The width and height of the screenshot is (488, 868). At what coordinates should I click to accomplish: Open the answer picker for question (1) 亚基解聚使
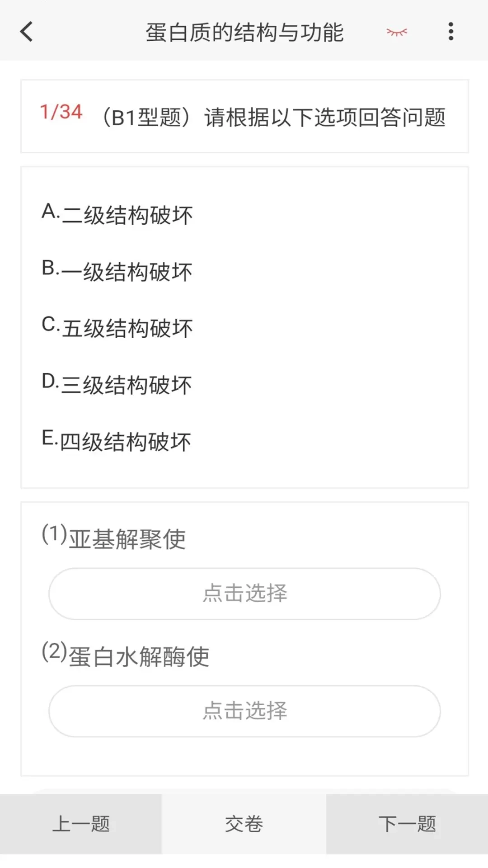click(x=244, y=593)
